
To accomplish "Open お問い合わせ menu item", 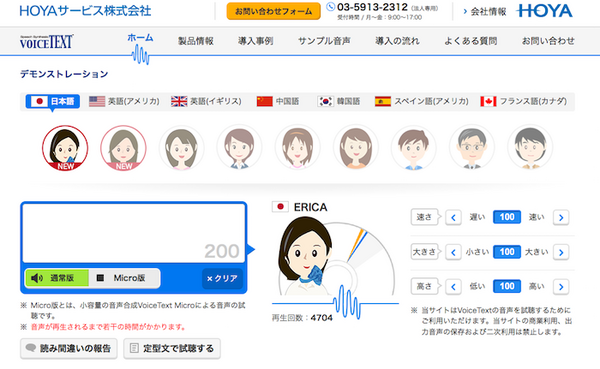I will tap(548, 41).
